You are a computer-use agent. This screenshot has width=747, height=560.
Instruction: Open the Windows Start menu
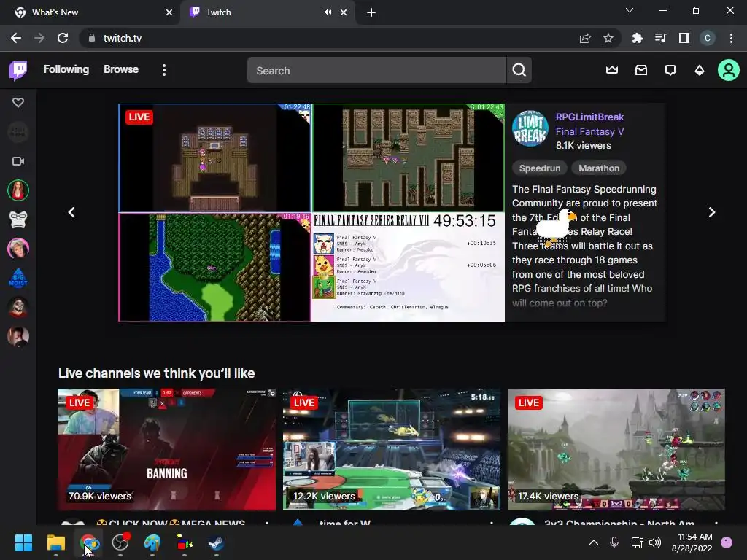23,542
